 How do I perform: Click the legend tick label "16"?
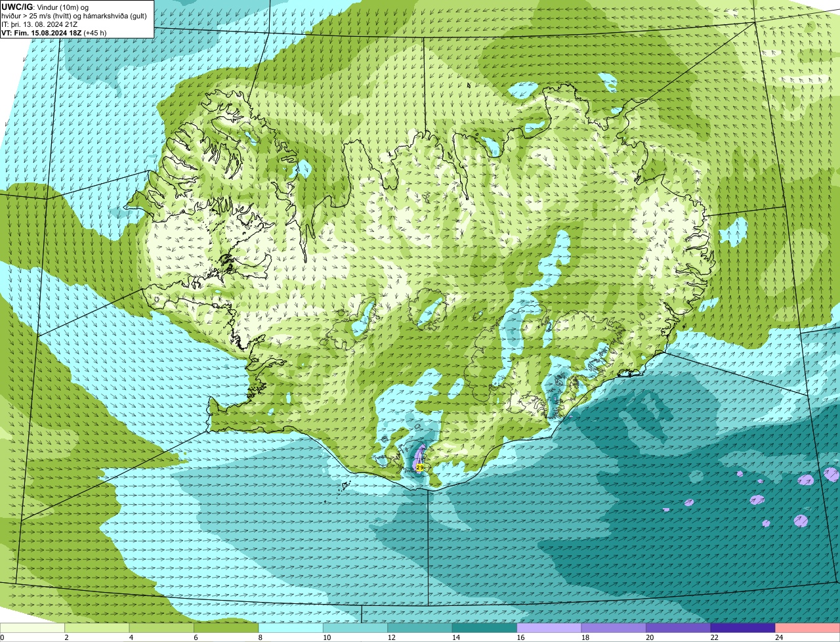pyautogui.click(x=520, y=637)
